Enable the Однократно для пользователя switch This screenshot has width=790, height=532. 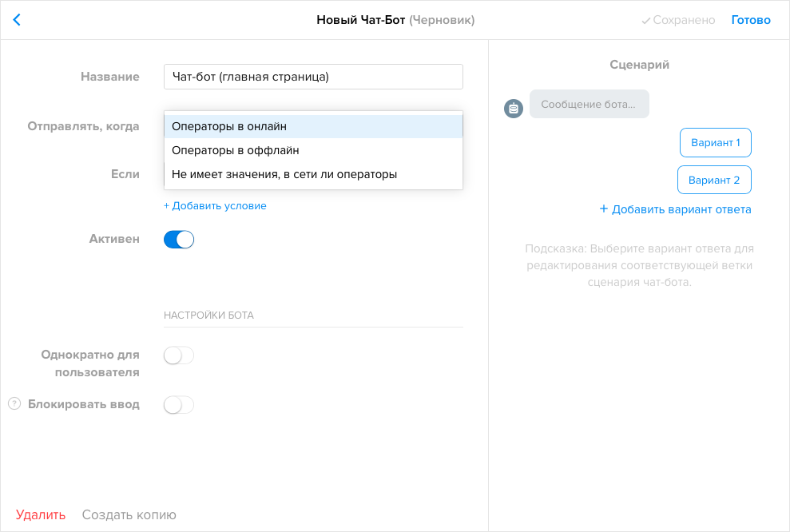[x=178, y=355]
